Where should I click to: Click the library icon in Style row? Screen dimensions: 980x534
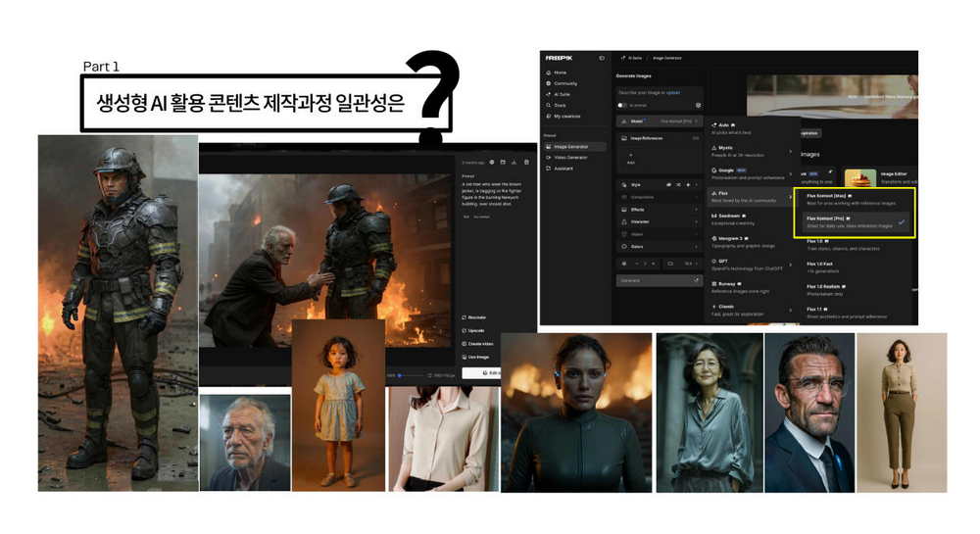coord(668,185)
